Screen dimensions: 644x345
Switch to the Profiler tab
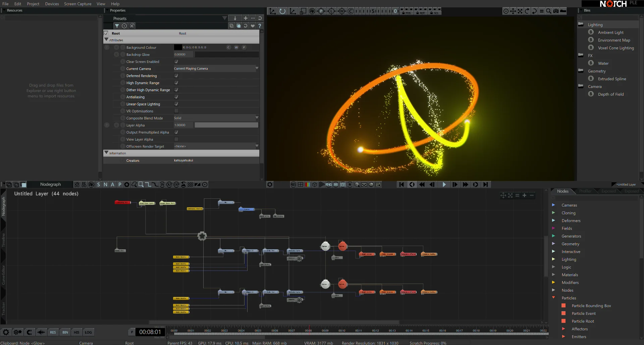(x=585, y=191)
